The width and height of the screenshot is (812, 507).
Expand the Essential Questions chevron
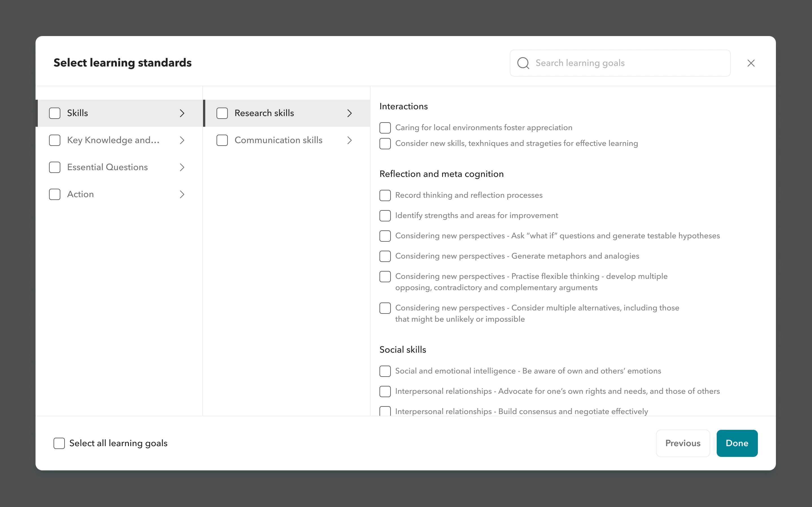[182, 167]
